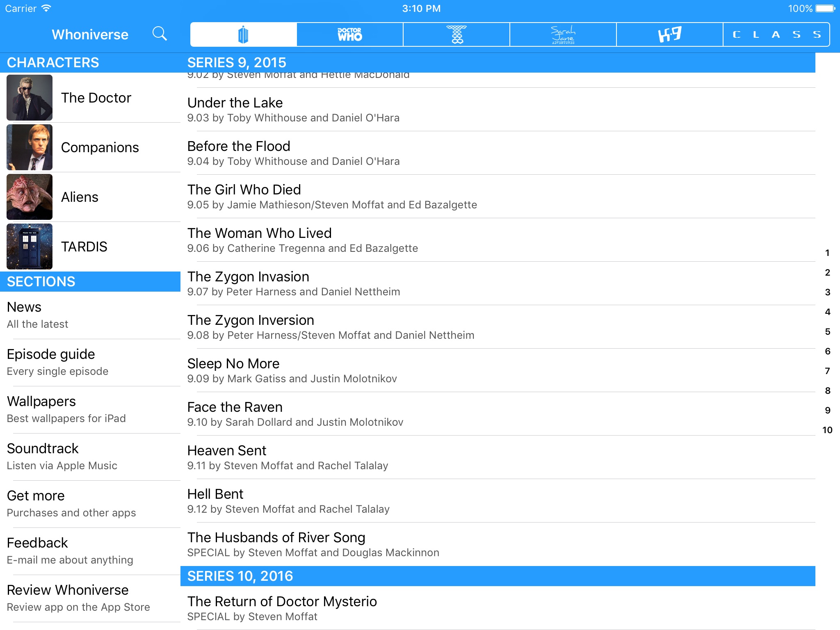Jump to series 6 in index
The height and width of the screenshot is (630, 840).
pyautogui.click(x=827, y=352)
